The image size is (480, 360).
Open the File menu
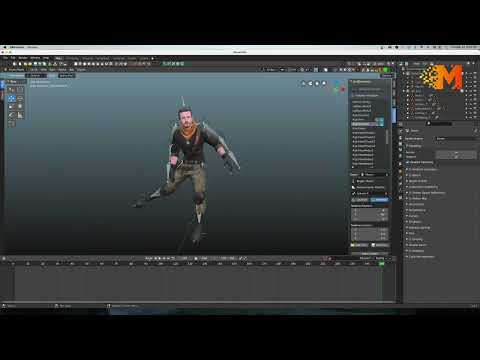tap(5, 58)
